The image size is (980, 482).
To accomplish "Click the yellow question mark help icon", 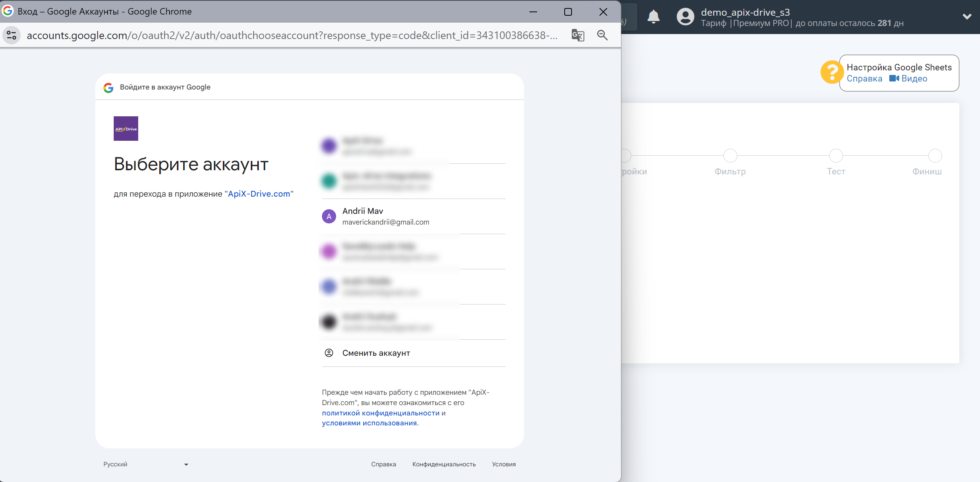I will [x=831, y=72].
